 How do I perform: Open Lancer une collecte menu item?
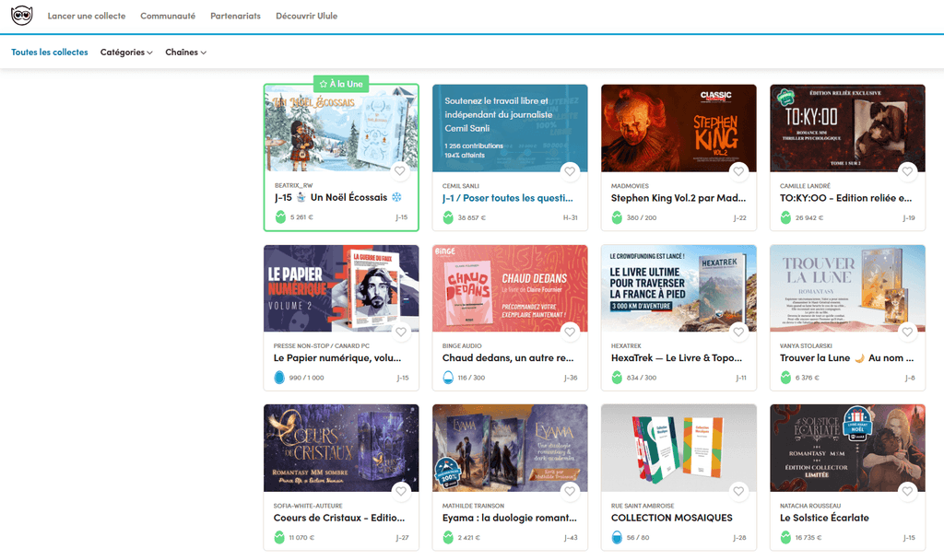click(87, 17)
